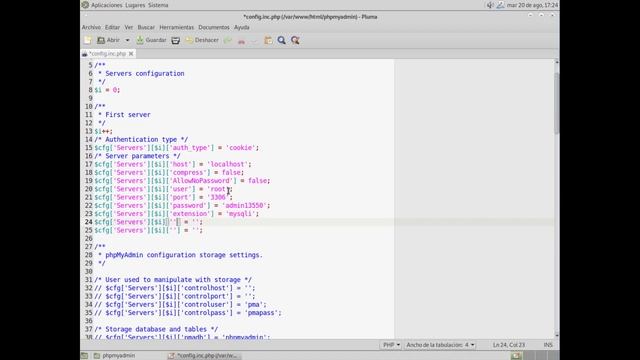Create a new document with toolbar icon

coord(88,40)
